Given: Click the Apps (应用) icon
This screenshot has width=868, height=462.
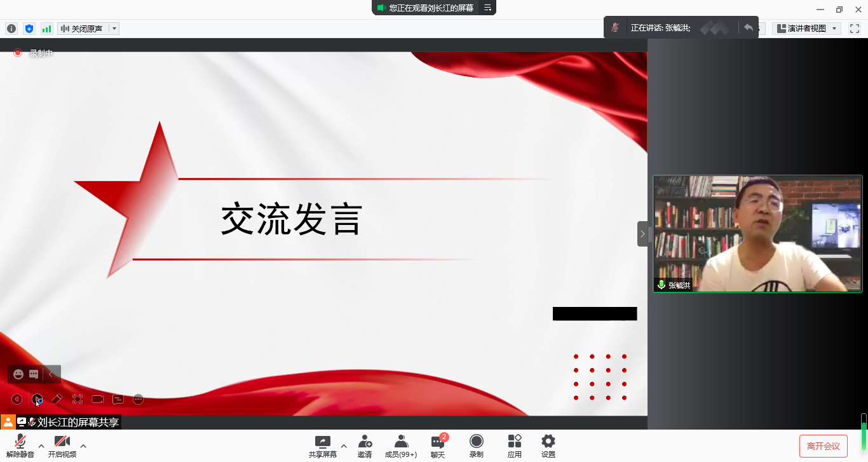Looking at the screenshot, I should coord(514,445).
